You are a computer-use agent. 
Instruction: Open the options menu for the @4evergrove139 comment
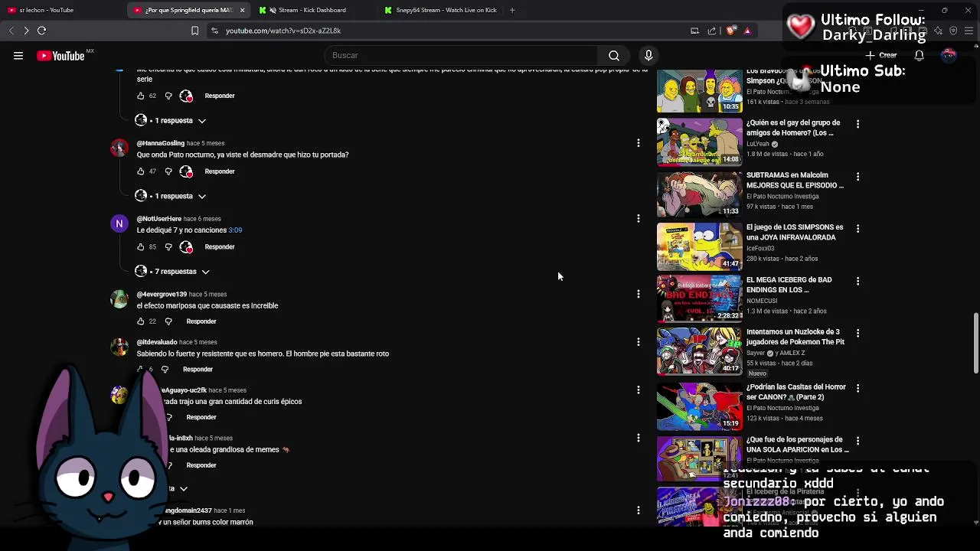(638, 294)
